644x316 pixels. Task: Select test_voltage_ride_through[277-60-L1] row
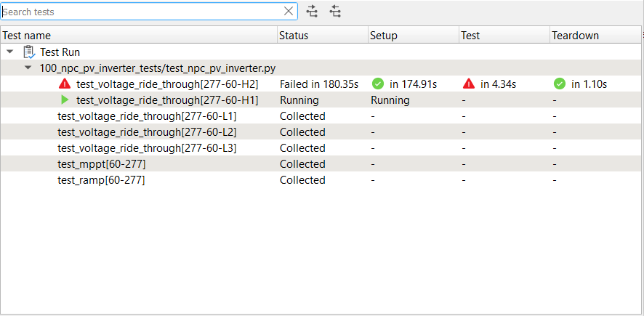tap(147, 116)
